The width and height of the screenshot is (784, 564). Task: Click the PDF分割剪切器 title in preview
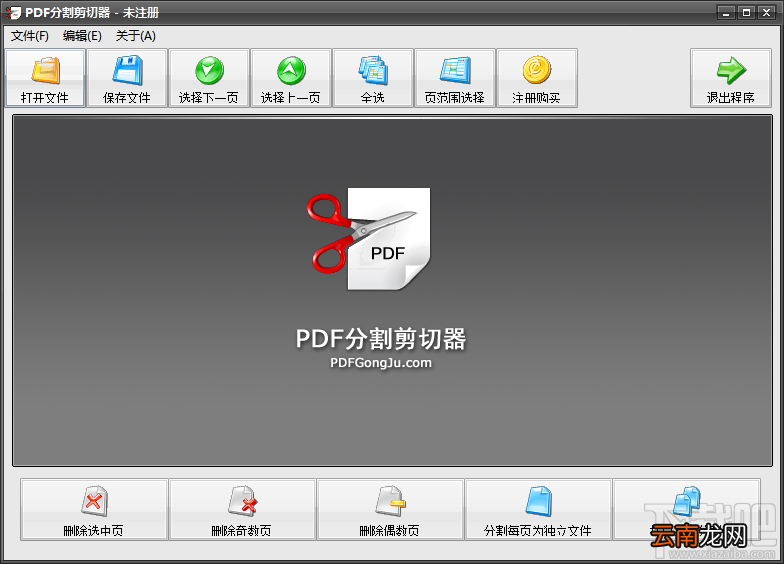coord(381,338)
